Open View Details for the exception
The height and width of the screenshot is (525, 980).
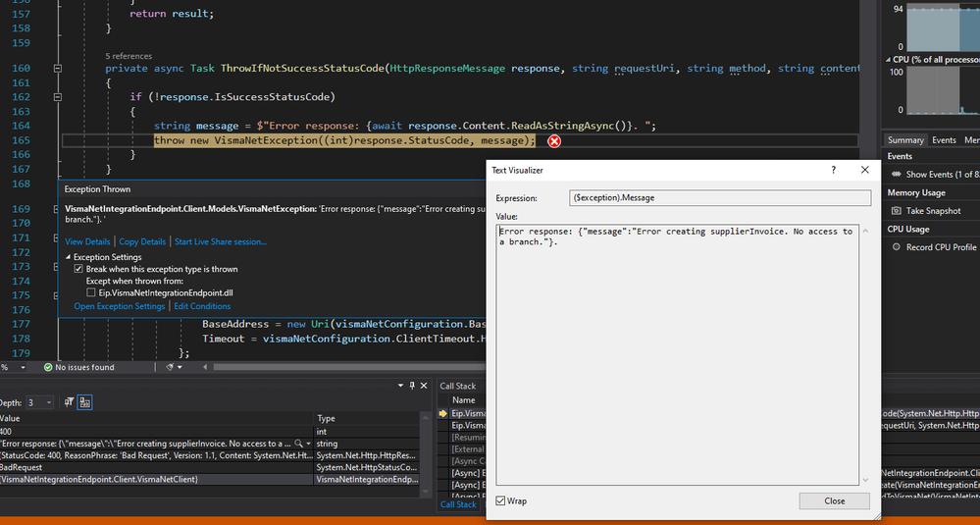click(x=87, y=241)
